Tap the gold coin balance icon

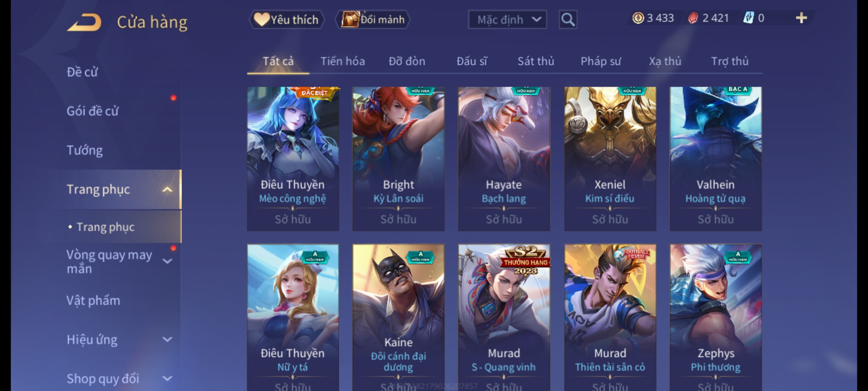(x=638, y=18)
